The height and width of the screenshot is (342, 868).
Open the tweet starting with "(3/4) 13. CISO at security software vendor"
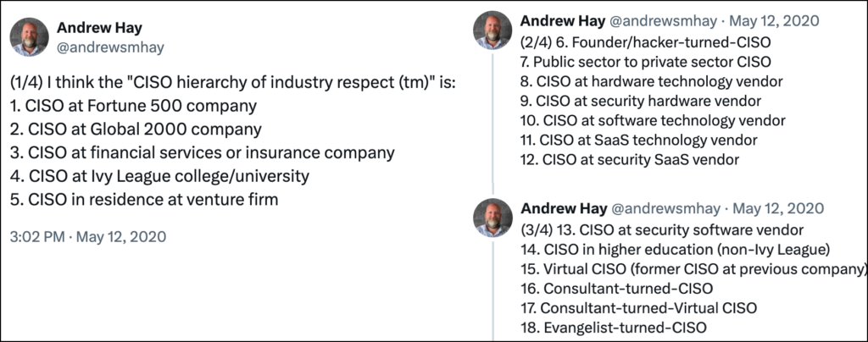[661, 229]
